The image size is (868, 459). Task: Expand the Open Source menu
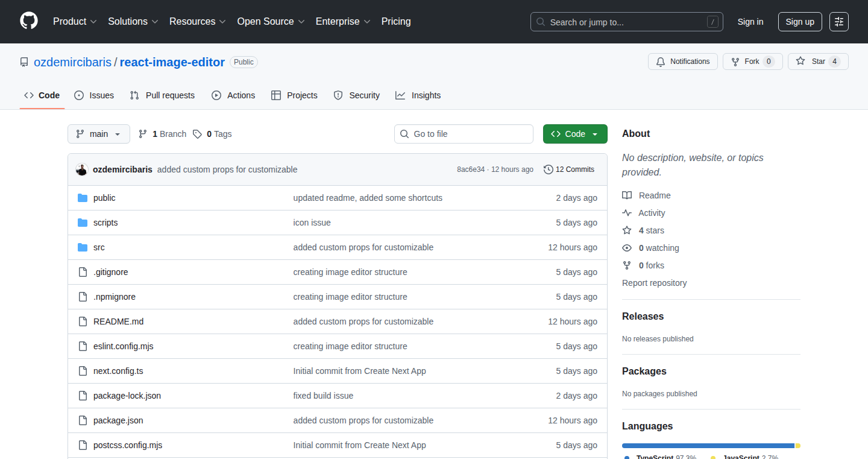point(271,22)
